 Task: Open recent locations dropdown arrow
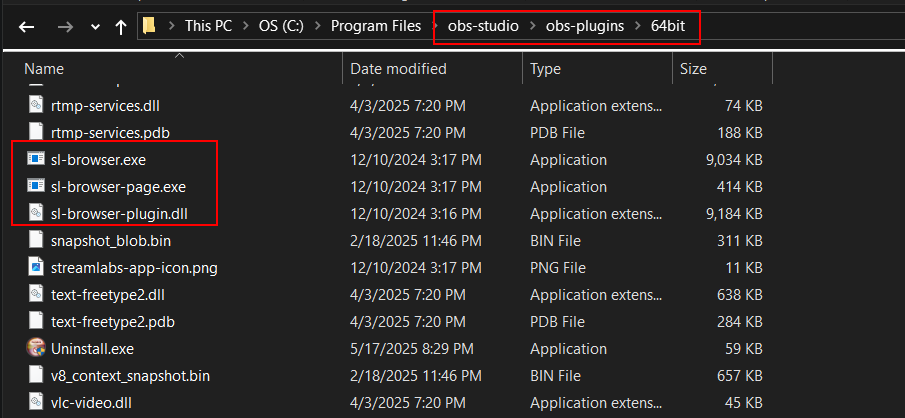point(95,27)
